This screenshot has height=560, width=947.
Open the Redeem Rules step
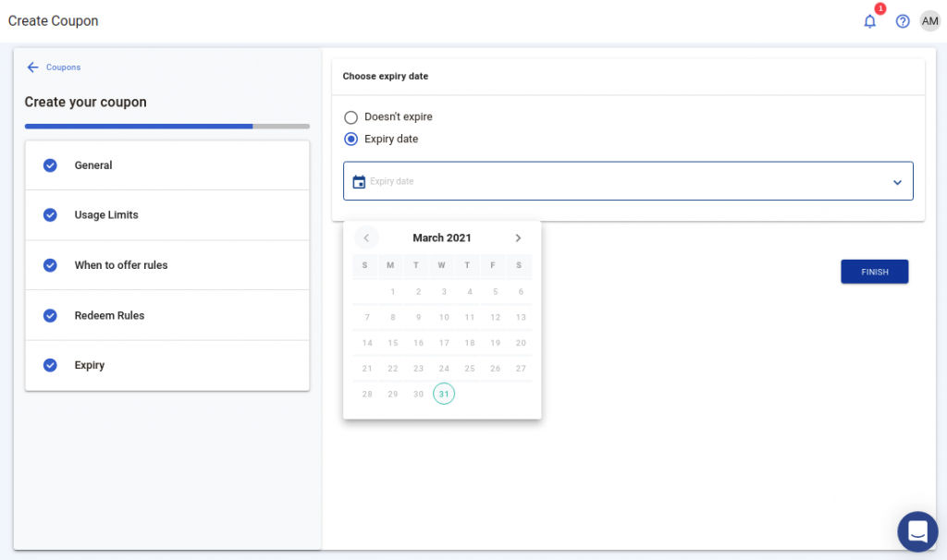(x=167, y=316)
